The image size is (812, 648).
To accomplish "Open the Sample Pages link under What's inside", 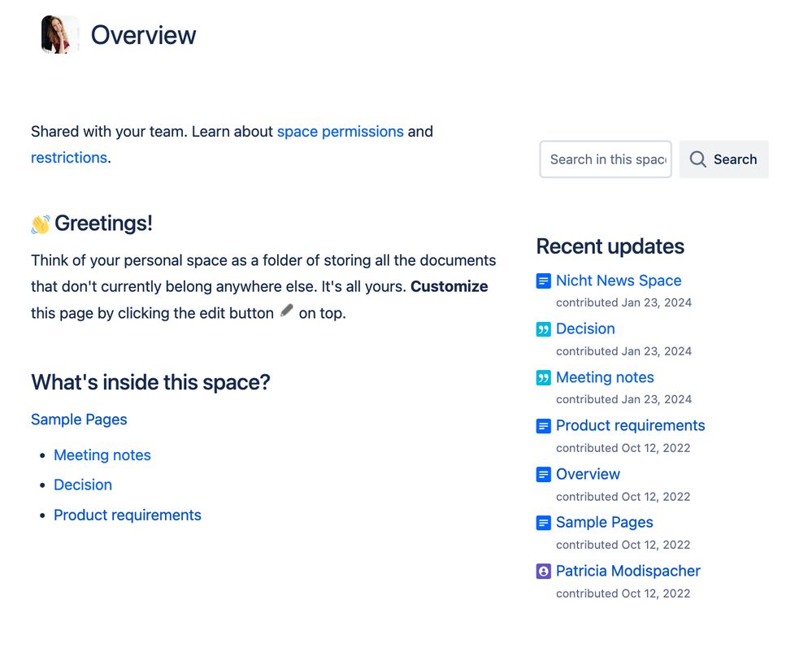I will coord(79,420).
